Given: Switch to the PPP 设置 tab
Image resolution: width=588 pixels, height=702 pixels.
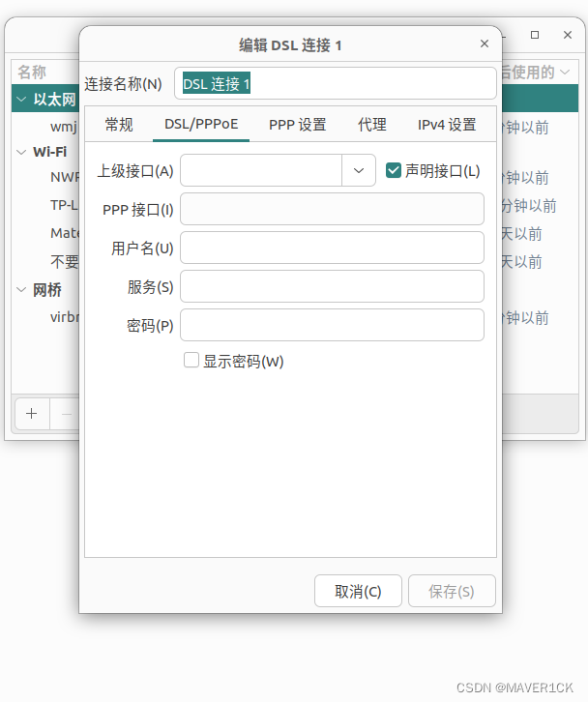Looking at the screenshot, I should click(x=297, y=125).
